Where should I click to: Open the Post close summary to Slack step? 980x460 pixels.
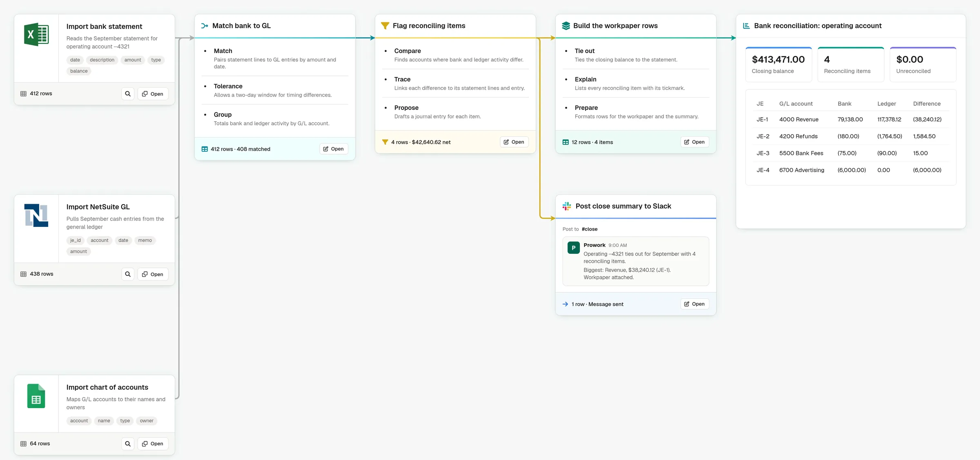click(695, 304)
